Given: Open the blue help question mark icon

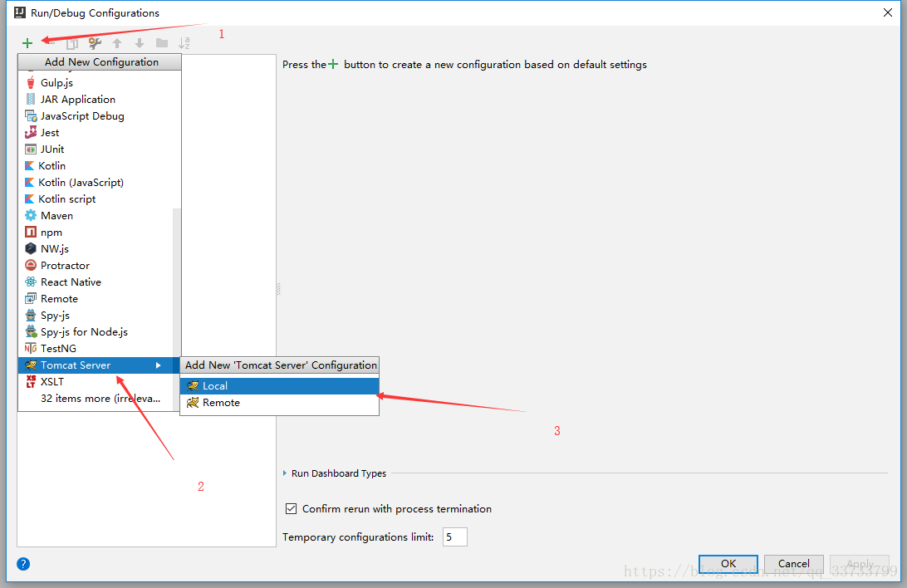Looking at the screenshot, I should click(23, 564).
